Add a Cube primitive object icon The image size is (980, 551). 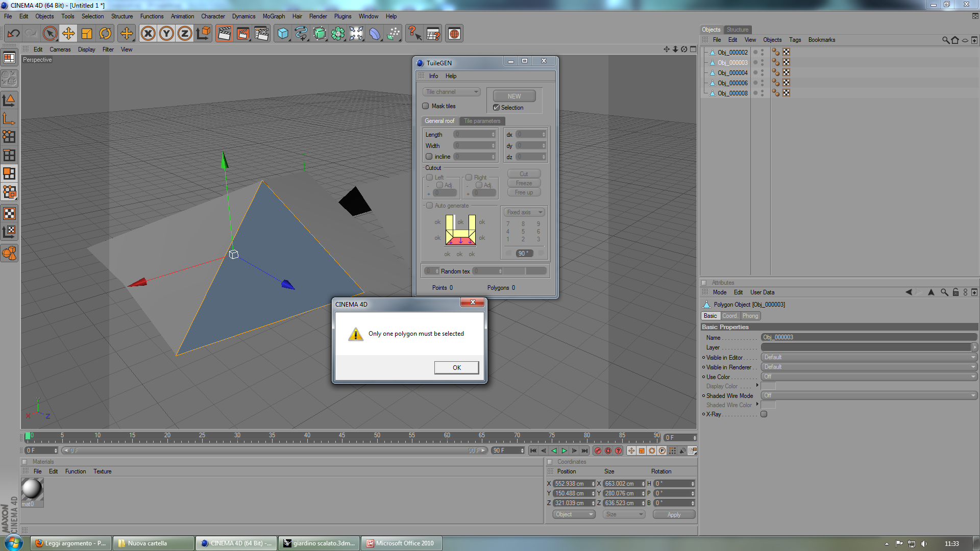pos(283,34)
